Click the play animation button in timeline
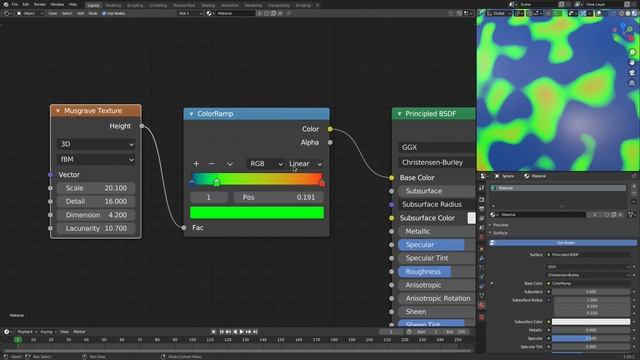This screenshot has height=360, width=640. pyautogui.click(x=242, y=332)
